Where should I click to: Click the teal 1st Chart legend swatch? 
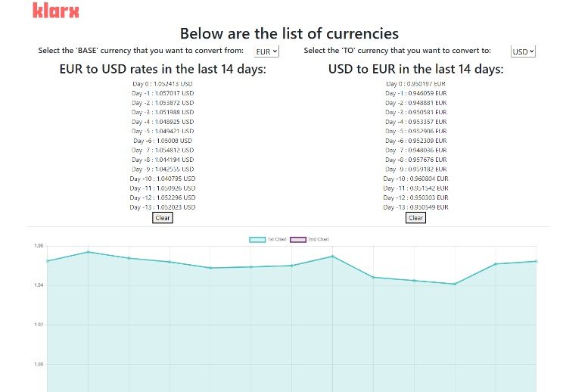(x=257, y=239)
